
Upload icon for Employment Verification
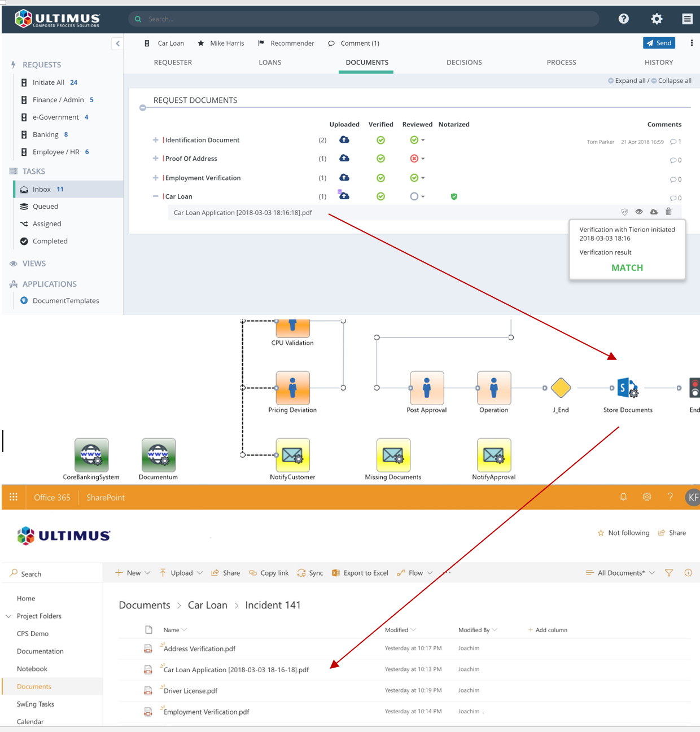coord(344,177)
